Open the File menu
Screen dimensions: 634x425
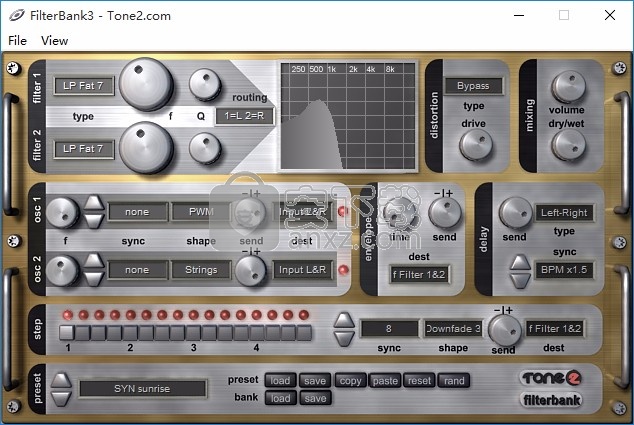tap(17, 40)
